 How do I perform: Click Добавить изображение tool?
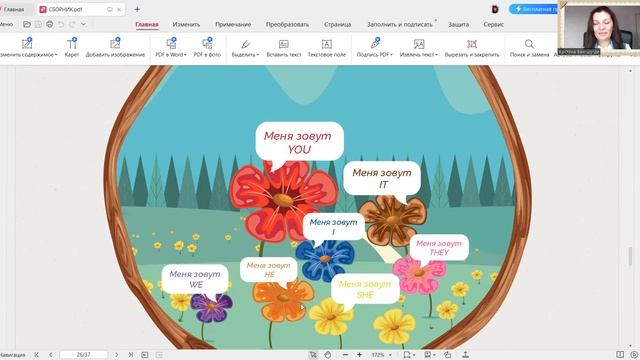115,47
